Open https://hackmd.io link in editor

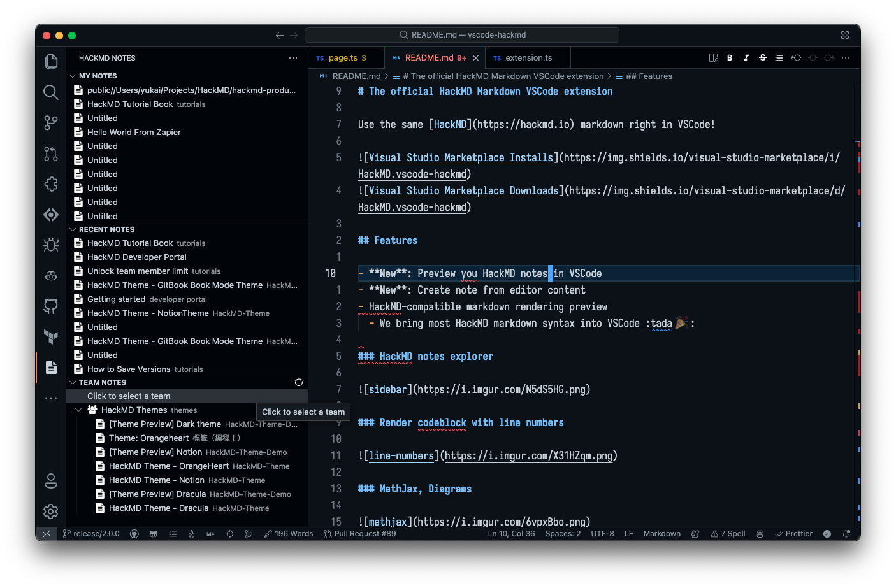click(x=523, y=125)
